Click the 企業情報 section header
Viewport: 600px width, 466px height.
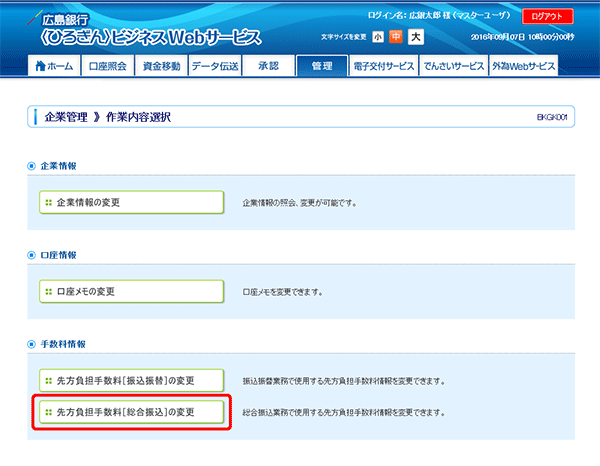58,166
